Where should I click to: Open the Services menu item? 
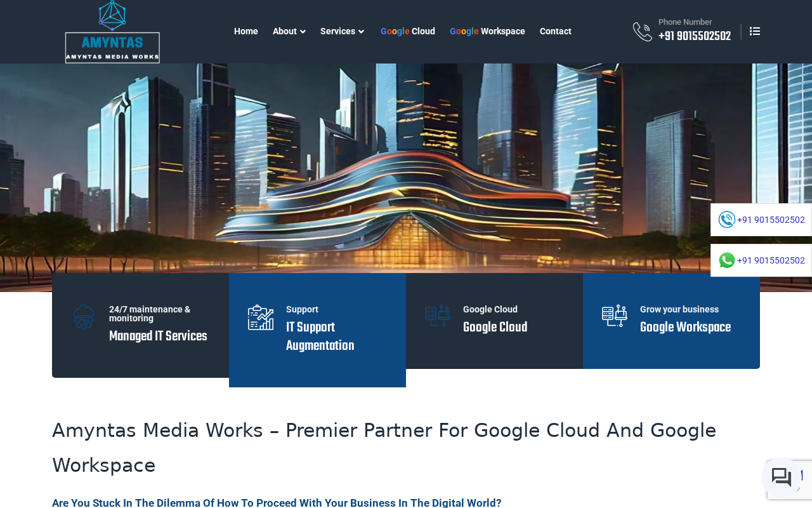pos(337,31)
